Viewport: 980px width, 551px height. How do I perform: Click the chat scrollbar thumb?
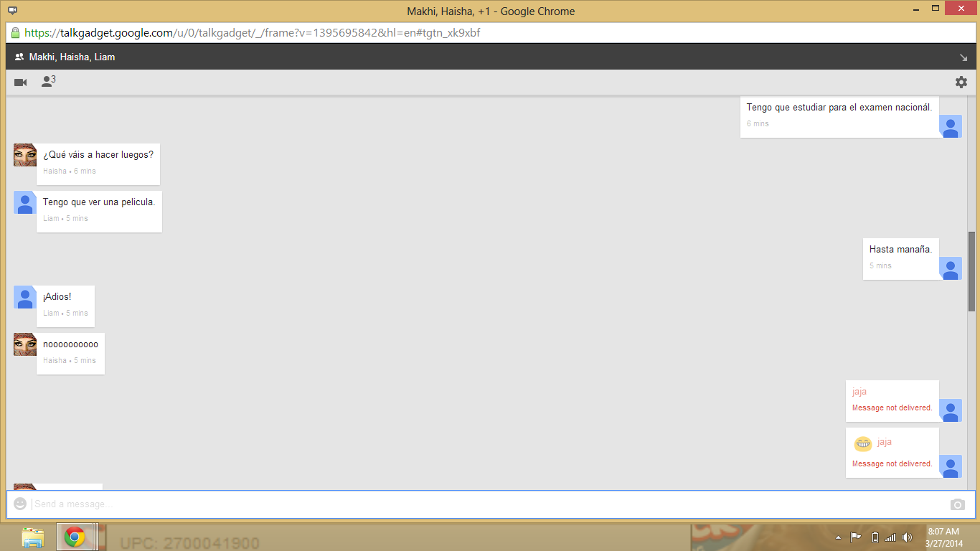click(971, 271)
